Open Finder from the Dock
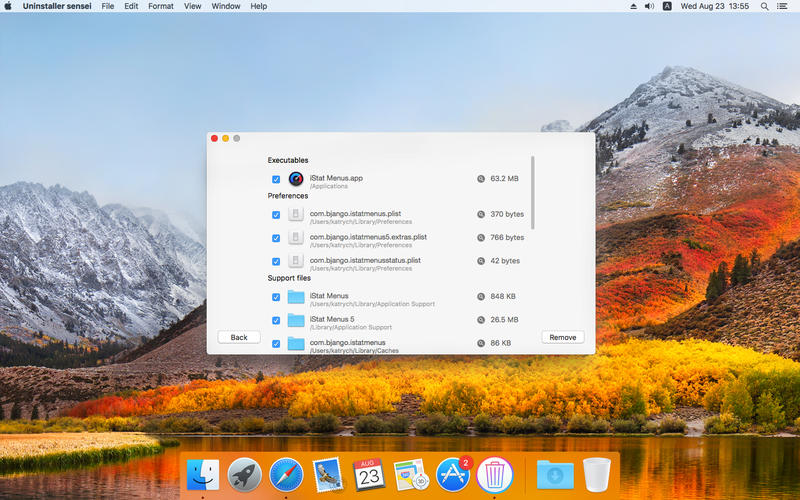800x500 pixels. [203, 474]
